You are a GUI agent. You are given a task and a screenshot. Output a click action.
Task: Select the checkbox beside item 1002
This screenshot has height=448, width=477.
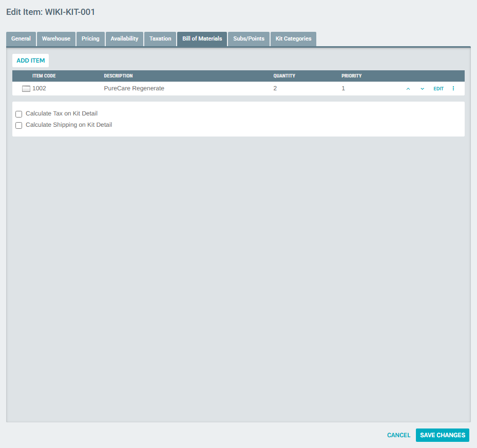click(x=26, y=88)
